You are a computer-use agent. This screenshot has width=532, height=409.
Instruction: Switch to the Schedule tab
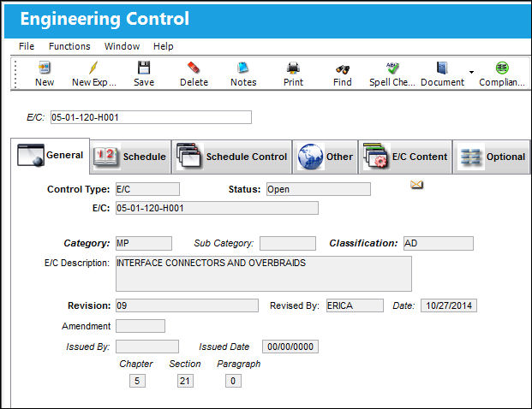pyautogui.click(x=130, y=157)
